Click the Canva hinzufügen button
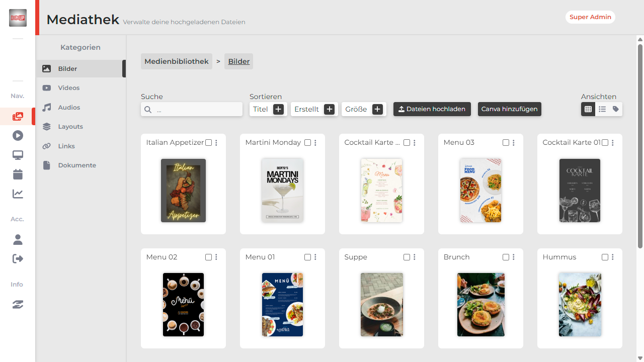This screenshot has width=644, height=362. (x=509, y=109)
